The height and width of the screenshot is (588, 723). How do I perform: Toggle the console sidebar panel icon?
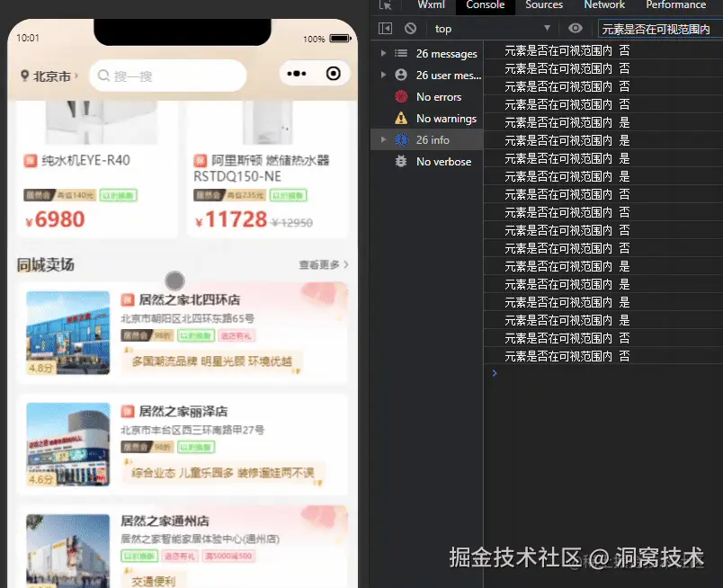(x=385, y=28)
